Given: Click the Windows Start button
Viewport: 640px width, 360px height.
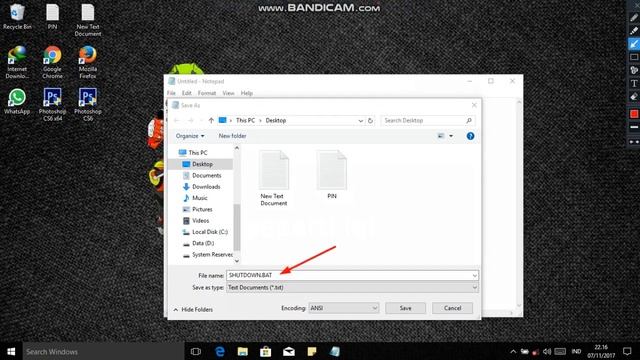Looking at the screenshot, I should [x=11, y=351].
